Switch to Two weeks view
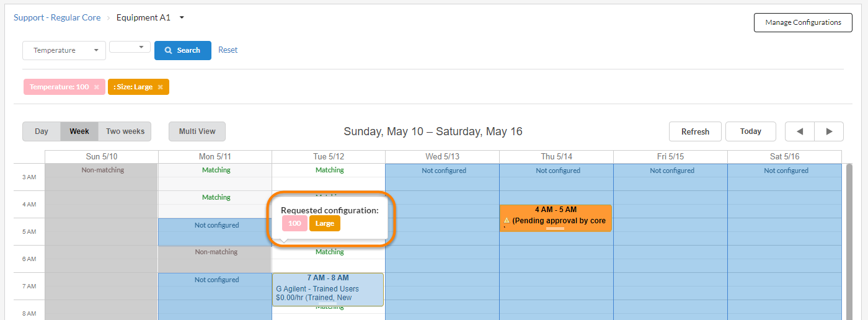 (125, 131)
